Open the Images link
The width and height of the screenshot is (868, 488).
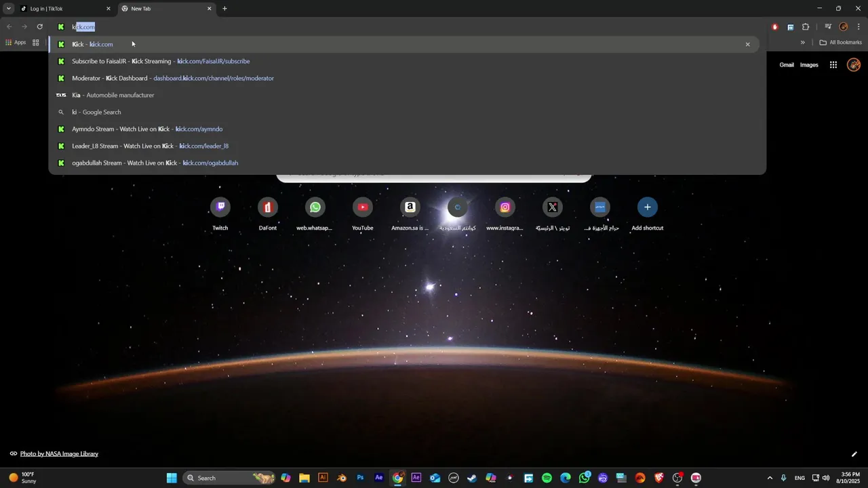pyautogui.click(x=809, y=65)
